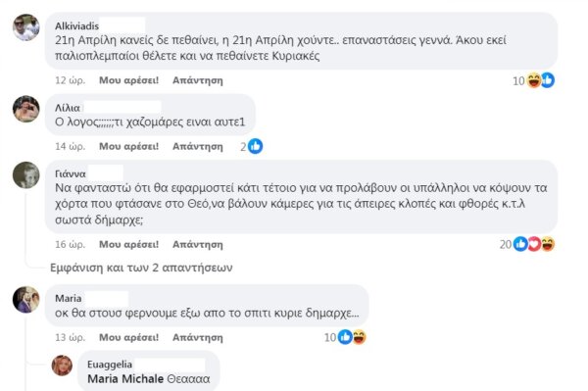Open Λίλια's profile avatar

tap(25, 109)
